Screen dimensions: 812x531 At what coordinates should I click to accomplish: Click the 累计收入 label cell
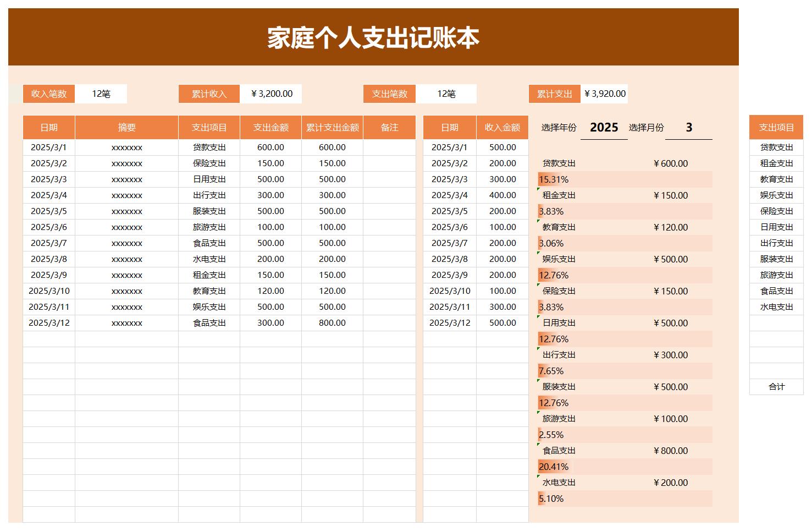click(x=209, y=94)
